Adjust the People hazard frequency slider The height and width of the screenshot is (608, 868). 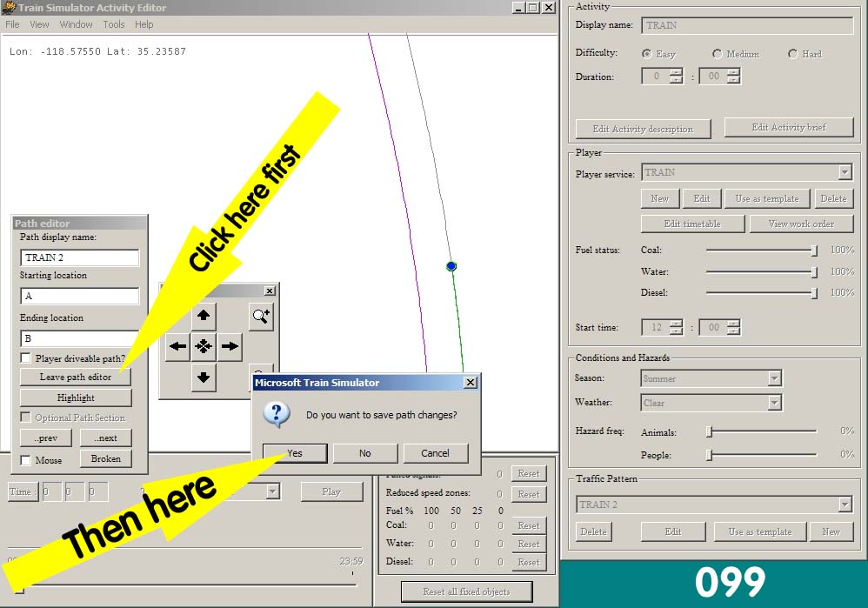coord(709,455)
